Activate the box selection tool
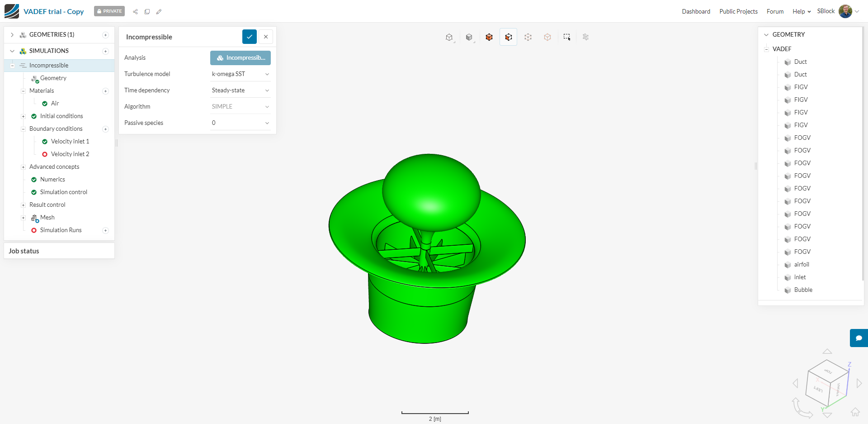The height and width of the screenshot is (424, 868). [x=567, y=37]
